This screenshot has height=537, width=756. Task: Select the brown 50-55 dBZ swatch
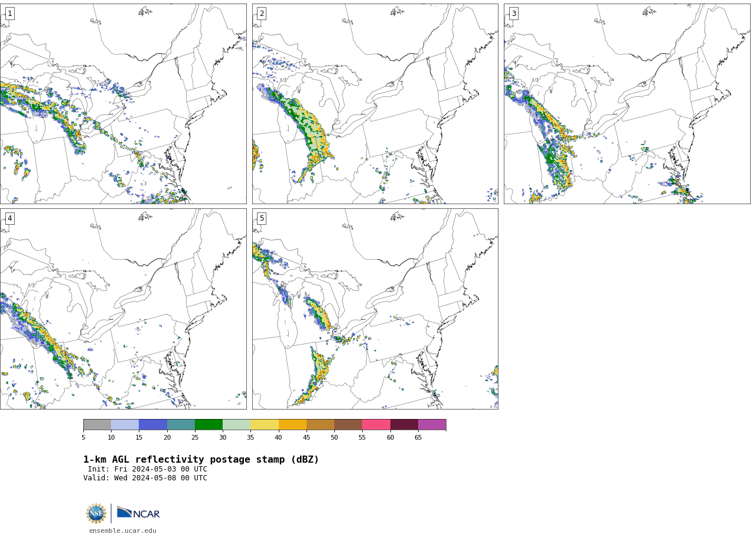click(348, 425)
